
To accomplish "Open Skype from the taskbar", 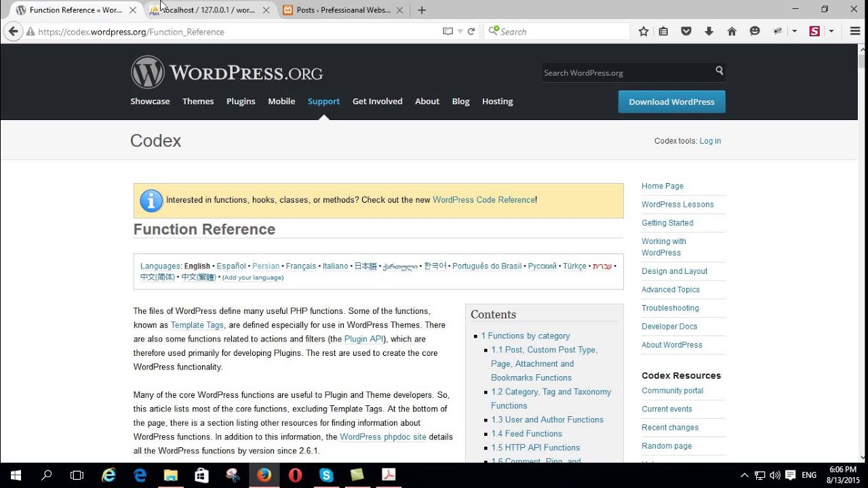I will pyautogui.click(x=326, y=475).
